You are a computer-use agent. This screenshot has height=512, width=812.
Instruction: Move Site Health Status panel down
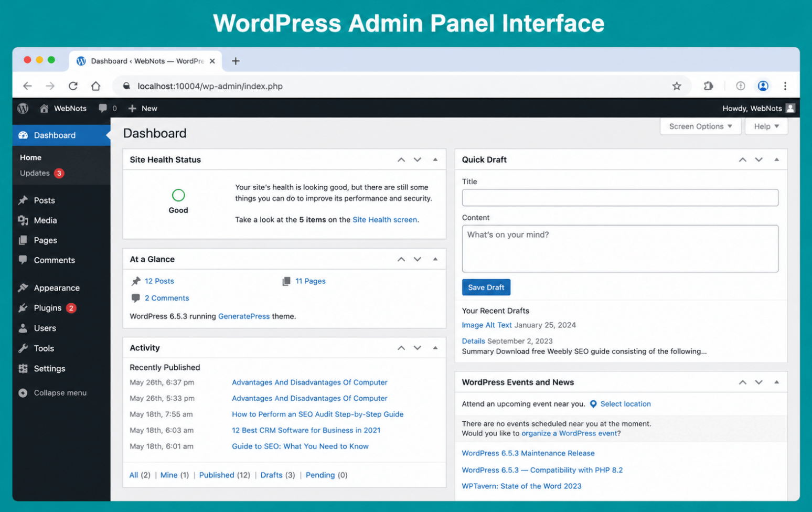point(418,159)
